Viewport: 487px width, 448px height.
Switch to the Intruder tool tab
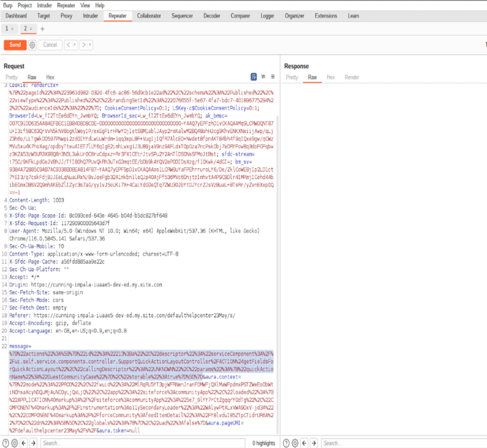pyautogui.click(x=90, y=16)
